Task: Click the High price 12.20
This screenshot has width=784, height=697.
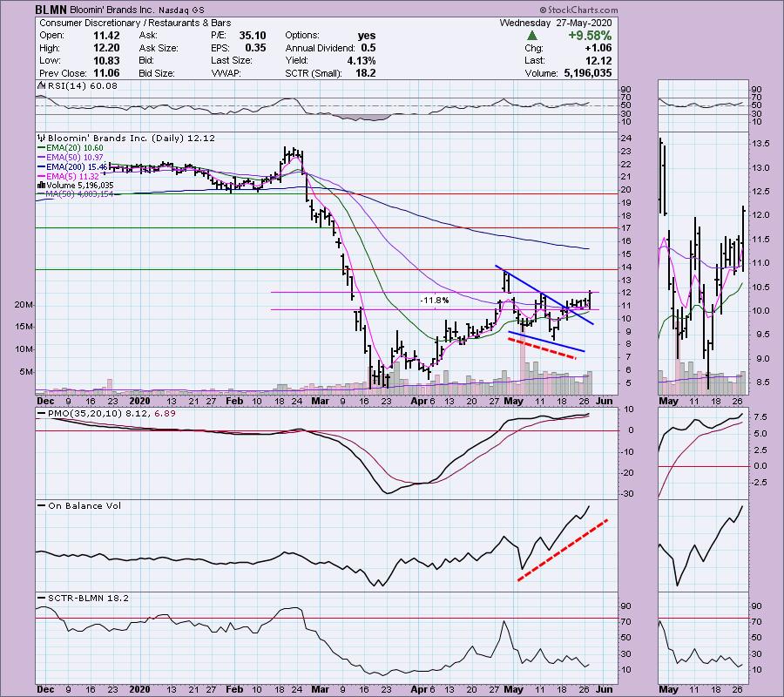Action: 106,48
